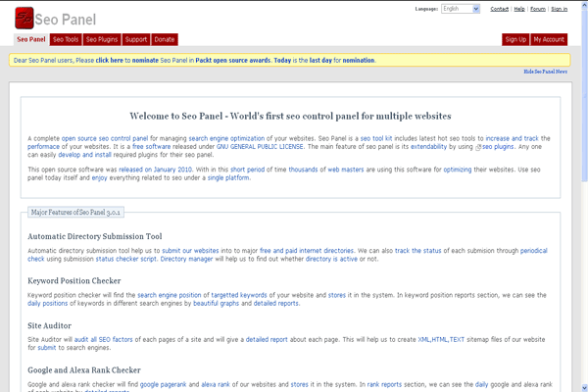Click the Seo Panel logo icon
588x392 pixels.
click(24, 16)
